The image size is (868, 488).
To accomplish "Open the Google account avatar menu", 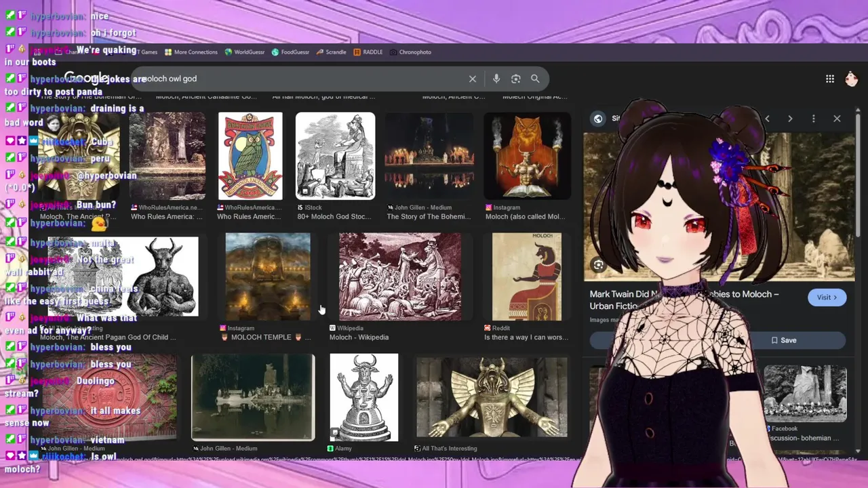I will point(852,79).
